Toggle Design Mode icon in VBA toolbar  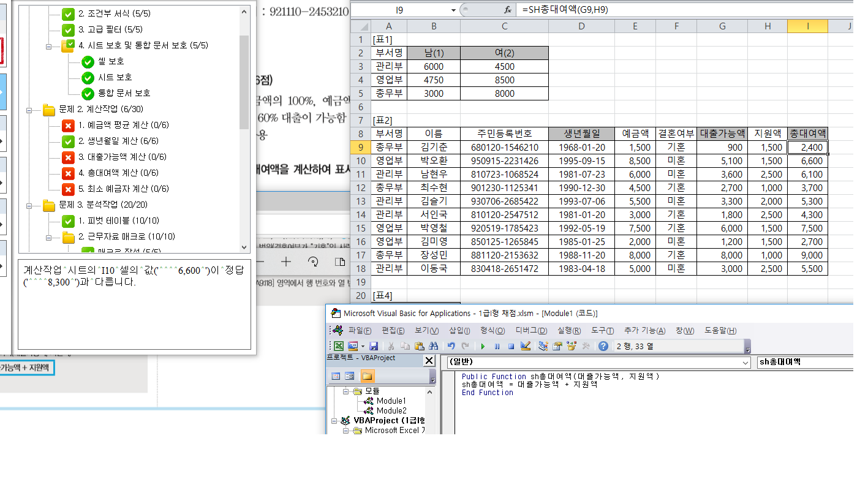[x=525, y=346]
